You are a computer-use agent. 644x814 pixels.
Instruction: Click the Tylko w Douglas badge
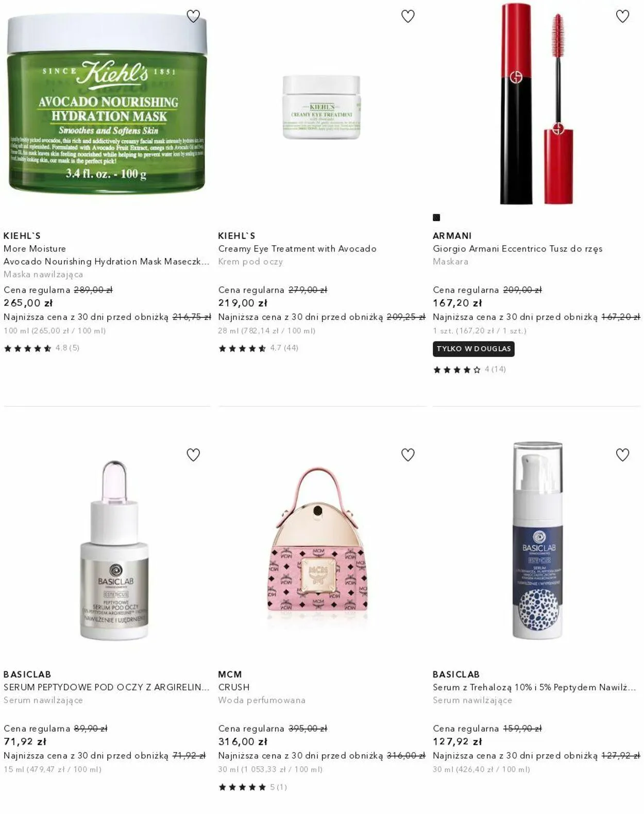(x=473, y=349)
